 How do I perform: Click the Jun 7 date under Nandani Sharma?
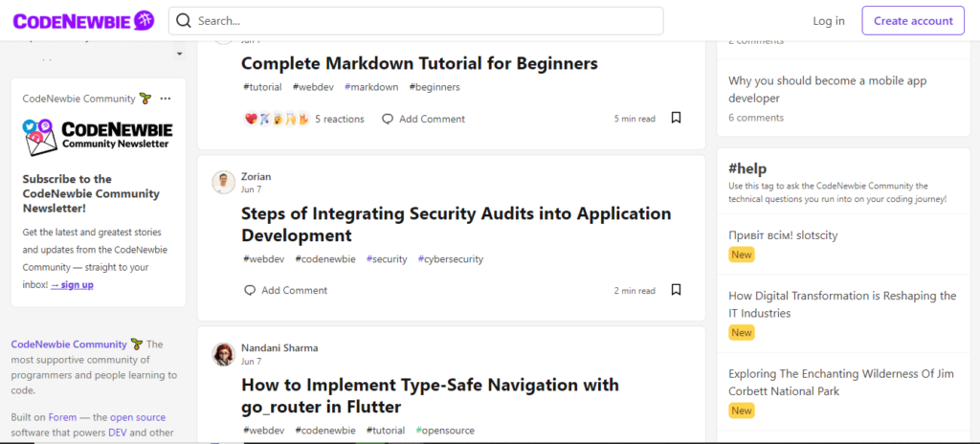[252, 362]
